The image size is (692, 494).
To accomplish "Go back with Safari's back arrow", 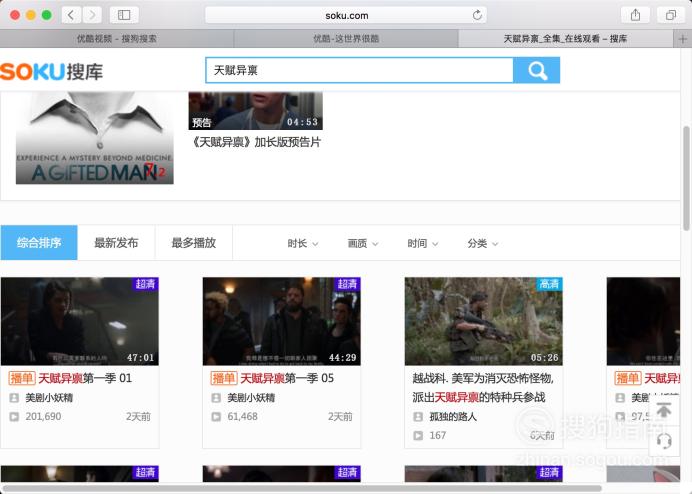I will coord(71,15).
